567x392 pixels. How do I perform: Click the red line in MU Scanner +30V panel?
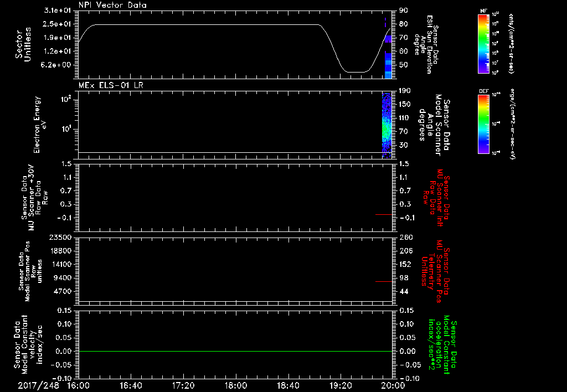pyautogui.click(x=384, y=214)
